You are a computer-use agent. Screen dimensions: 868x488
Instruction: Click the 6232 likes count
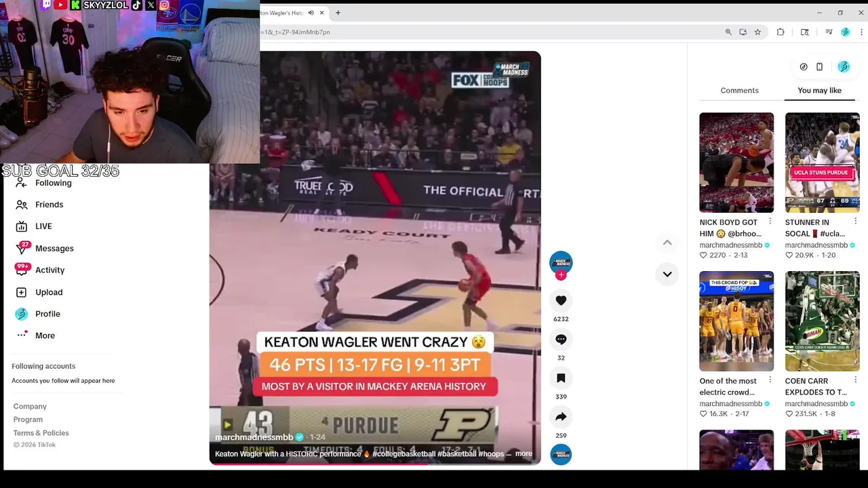tap(561, 319)
